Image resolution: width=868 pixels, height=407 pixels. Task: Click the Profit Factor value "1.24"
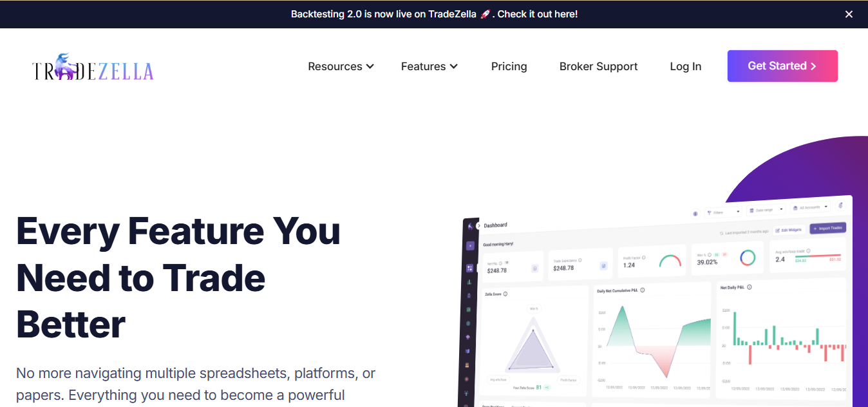click(x=629, y=265)
